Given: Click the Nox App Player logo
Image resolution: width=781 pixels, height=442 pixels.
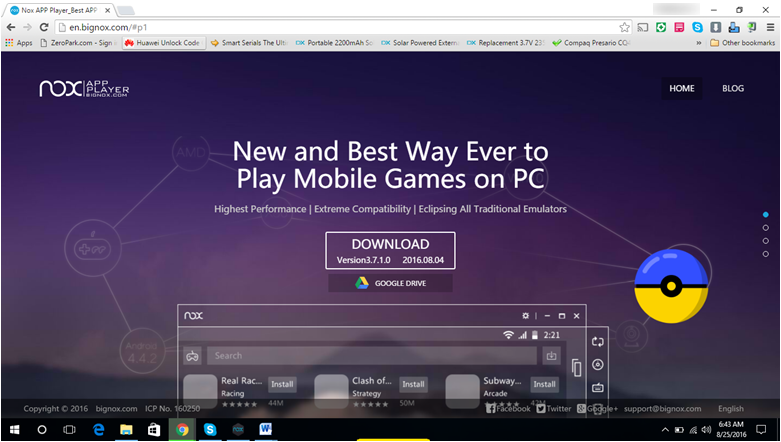Looking at the screenshot, I should tap(84, 88).
